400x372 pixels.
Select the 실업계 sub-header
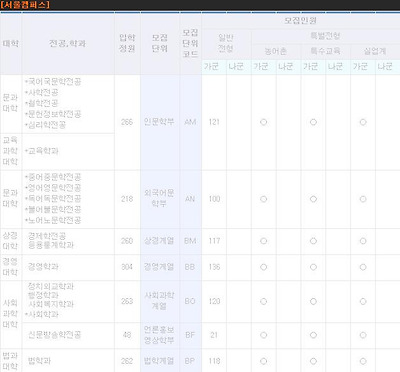click(375, 51)
